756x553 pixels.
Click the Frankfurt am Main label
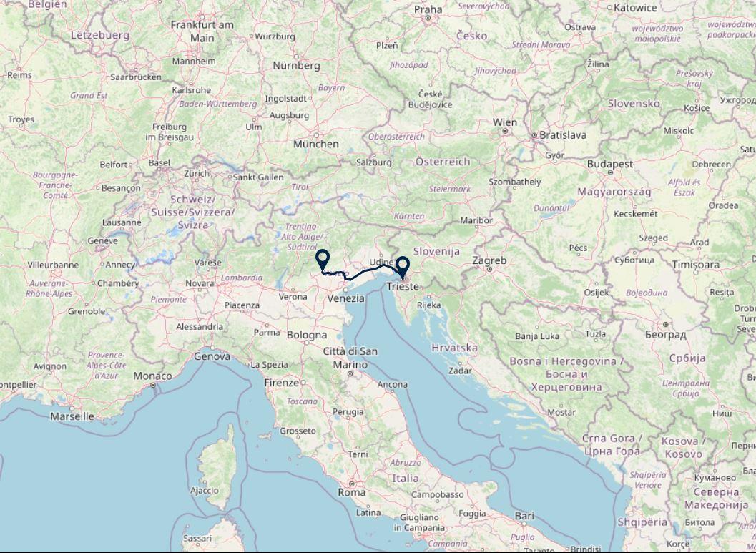(202, 31)
